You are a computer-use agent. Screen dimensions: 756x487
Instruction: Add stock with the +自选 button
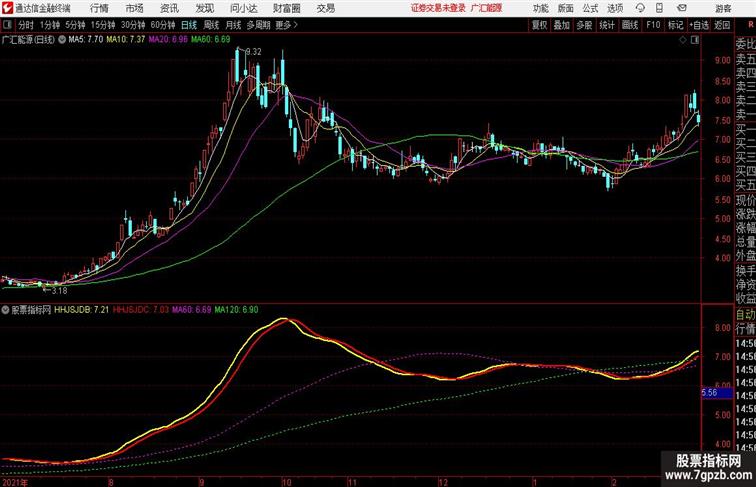(699, 25)
